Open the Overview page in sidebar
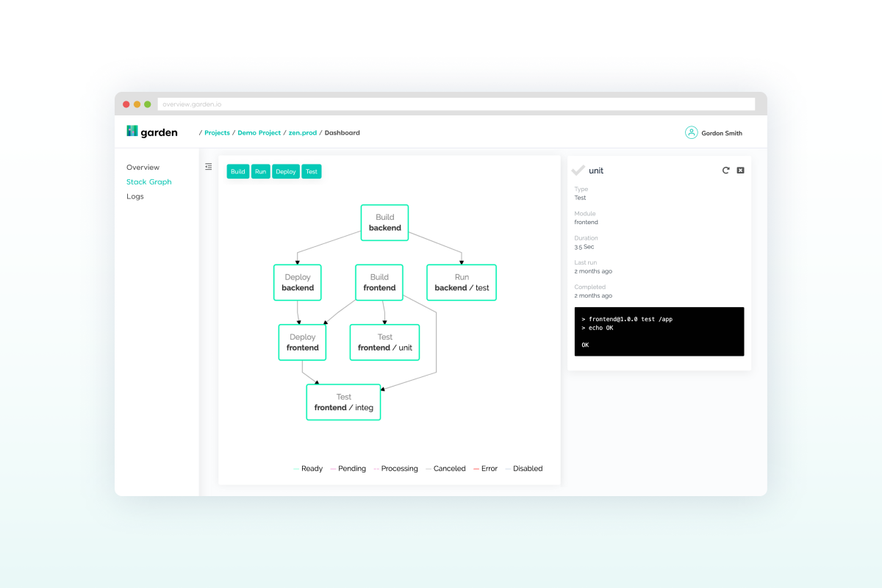882x588 pixels. coord(143,168)
